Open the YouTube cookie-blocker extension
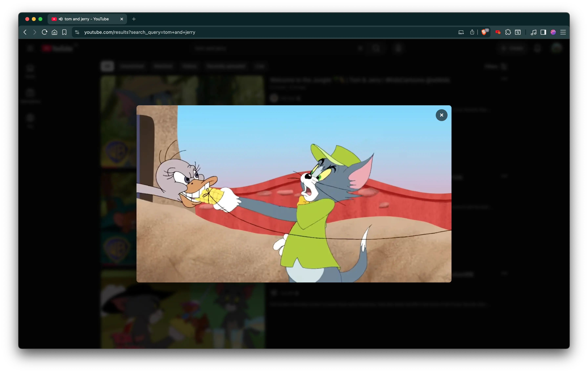The height and width of the screenshot is (373, 588). click(498, 32)
